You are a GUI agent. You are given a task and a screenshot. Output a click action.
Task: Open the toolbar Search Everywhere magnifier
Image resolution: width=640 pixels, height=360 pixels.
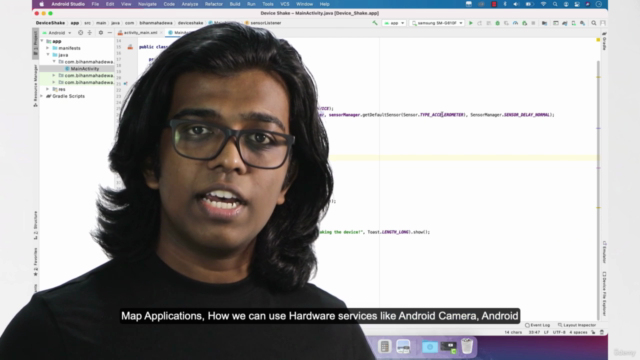(x=594, y=23)
